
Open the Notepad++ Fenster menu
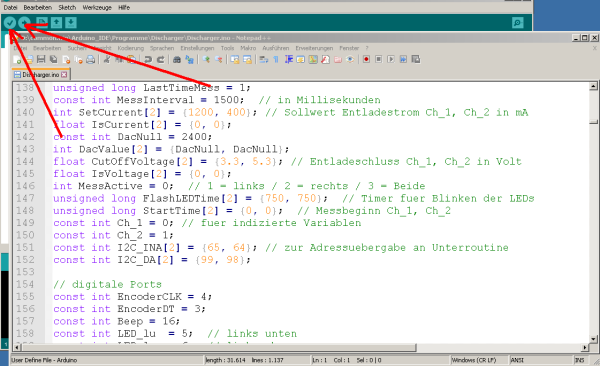click(349, 48)
